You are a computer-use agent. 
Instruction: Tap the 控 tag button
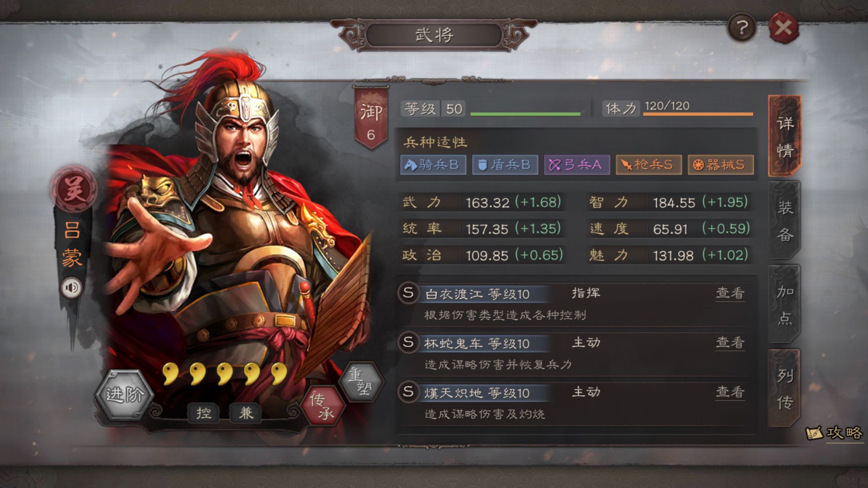[204, 412]
